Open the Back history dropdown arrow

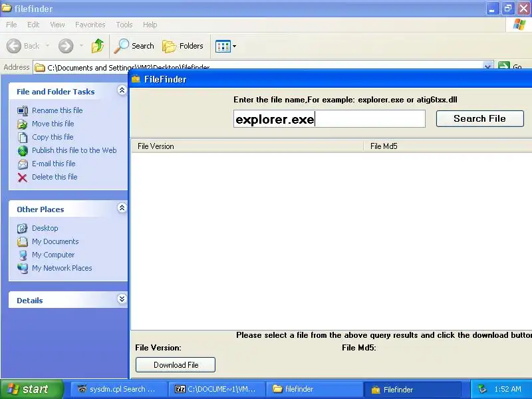[47, 46]
